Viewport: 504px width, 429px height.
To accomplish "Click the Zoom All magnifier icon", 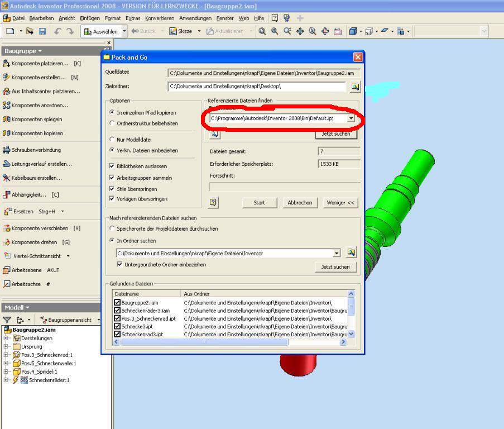I will tap(262, 31).
